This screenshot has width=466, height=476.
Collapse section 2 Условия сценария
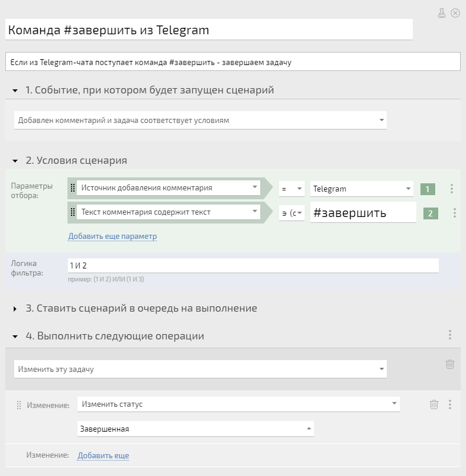(x=15, y=161)
